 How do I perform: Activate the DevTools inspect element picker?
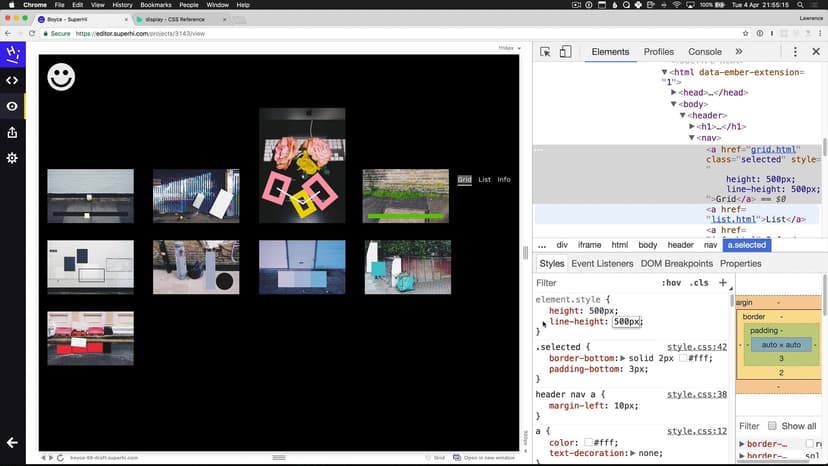click(x=544, y=52)
